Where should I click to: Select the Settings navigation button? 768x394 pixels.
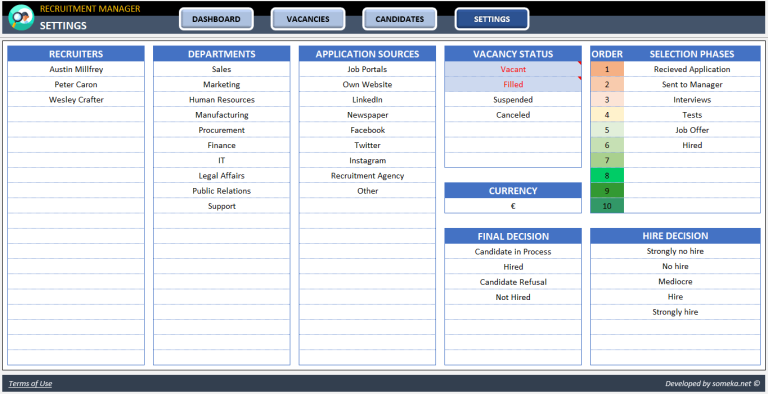pos(492,19)
